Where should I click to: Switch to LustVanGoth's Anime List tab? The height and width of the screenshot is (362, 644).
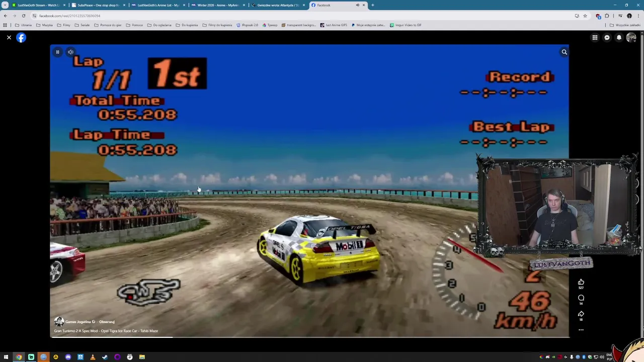click(158, 5)
